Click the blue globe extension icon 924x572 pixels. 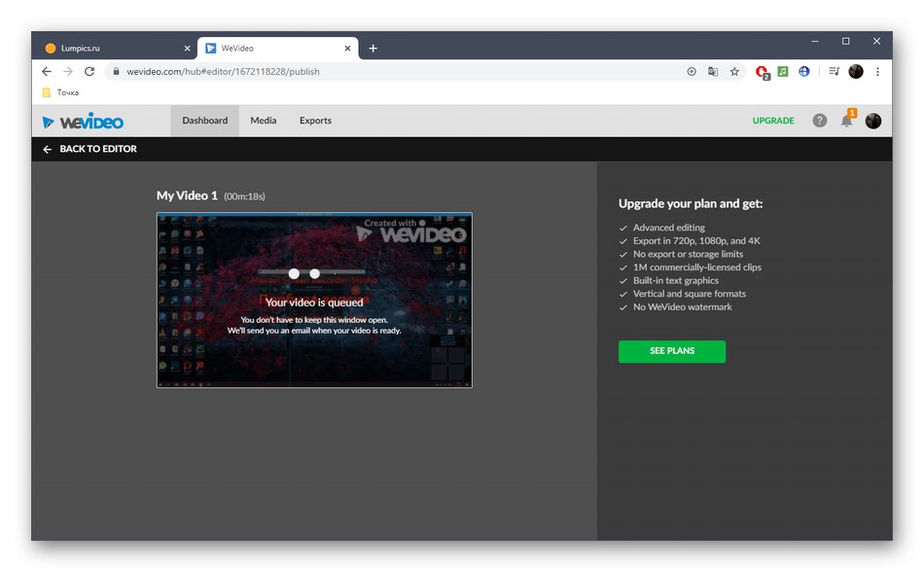[803, 71]
